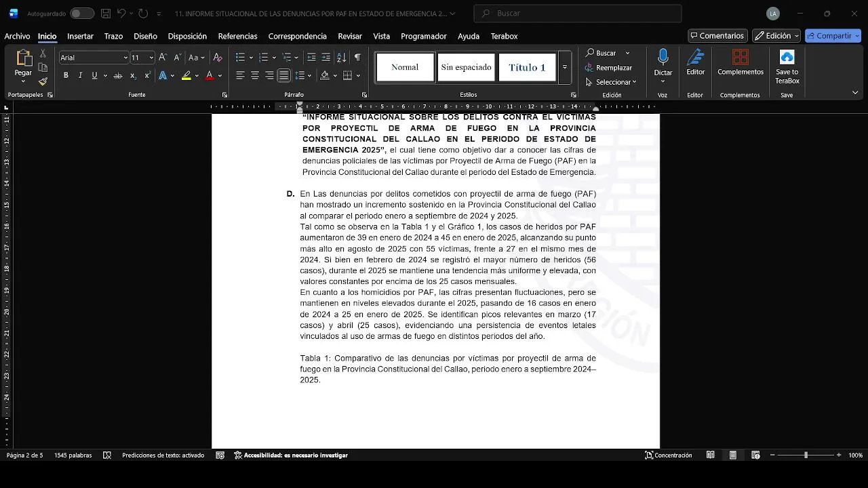Image resolution: width=868 pixels, height=488 pixels.
Task: Open the font name dropdown Arial
Action: (125, 58)
